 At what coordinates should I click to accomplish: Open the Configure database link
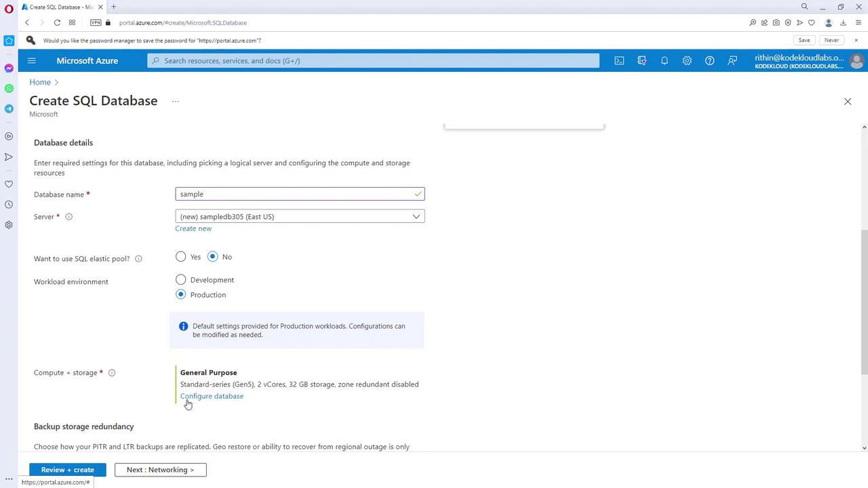tap(212, 396)
